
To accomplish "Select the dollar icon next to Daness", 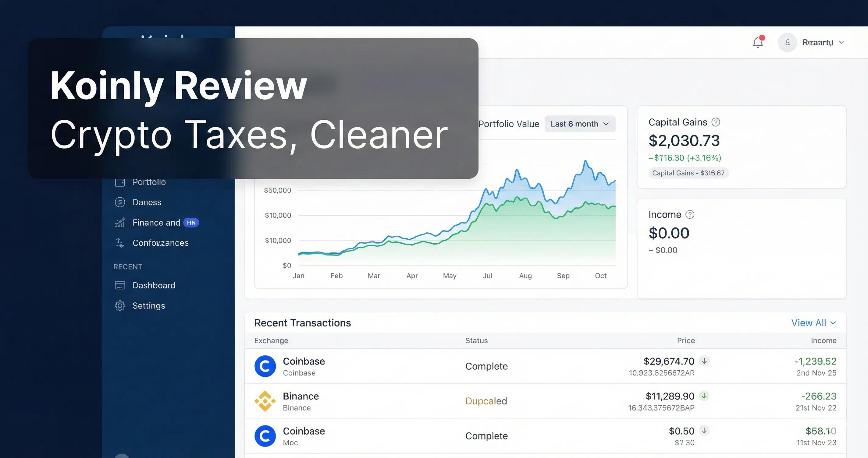I will coord(119,202).
